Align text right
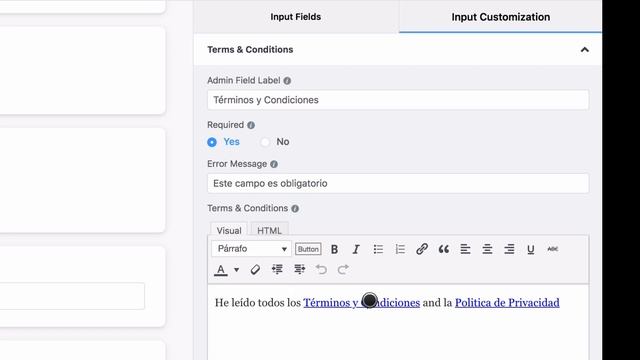Screen dimensions: 640x360 [x=509, y=249]
